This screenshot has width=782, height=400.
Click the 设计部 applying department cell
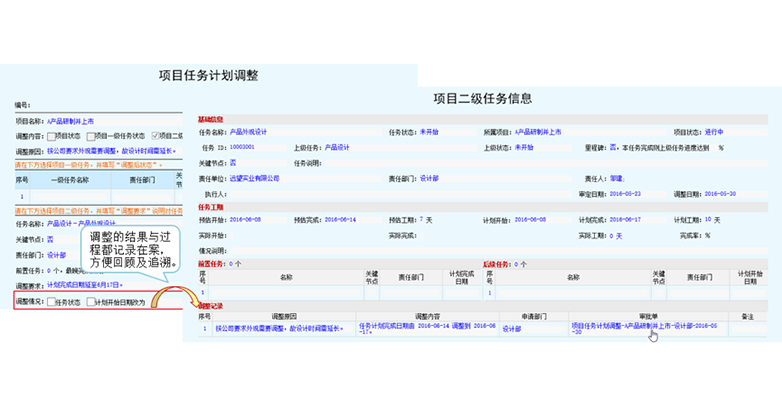(512, 327)
